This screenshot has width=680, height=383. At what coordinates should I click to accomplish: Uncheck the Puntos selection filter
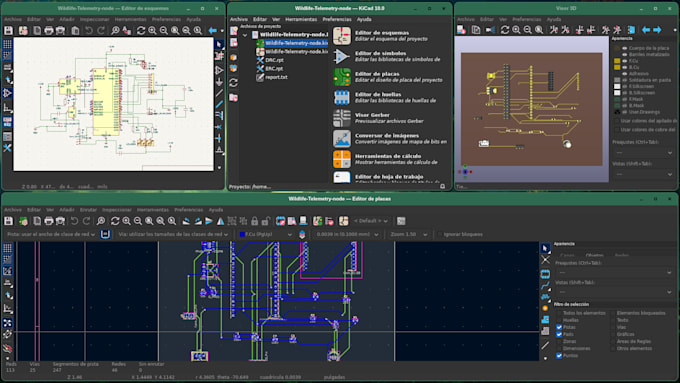point(559,356)
